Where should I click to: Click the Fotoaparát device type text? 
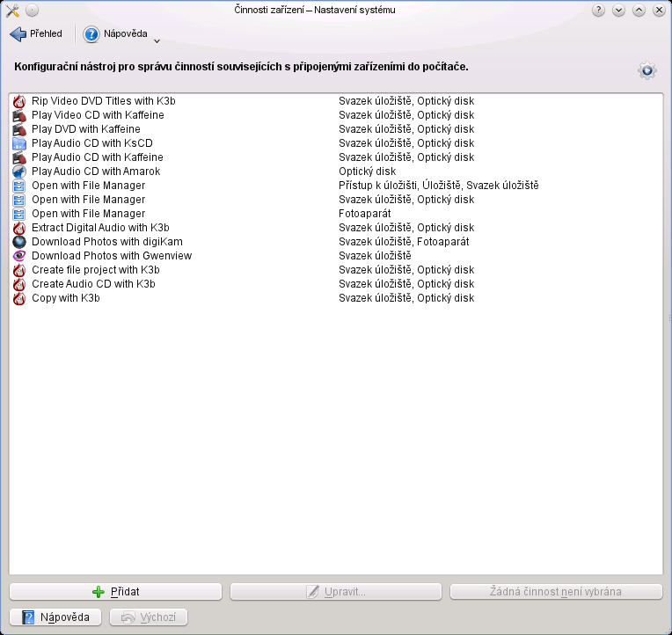(365, 214)
